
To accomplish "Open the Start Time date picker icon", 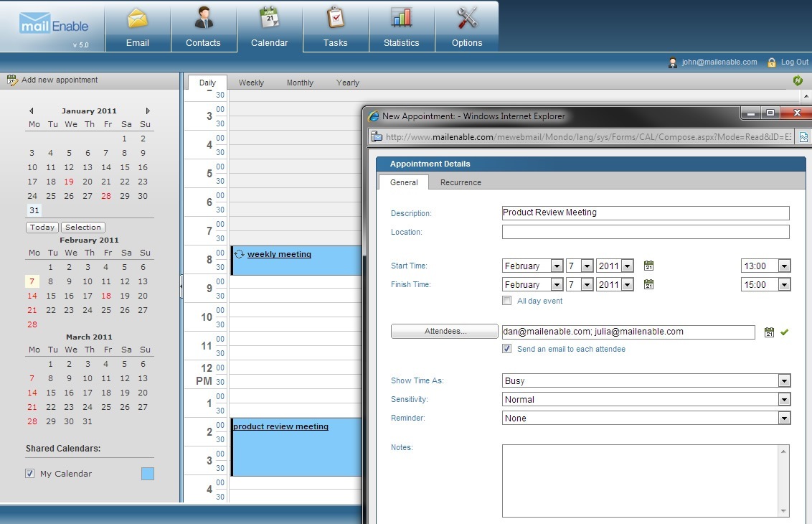I will pyautogui.click(x=648, y=266).
